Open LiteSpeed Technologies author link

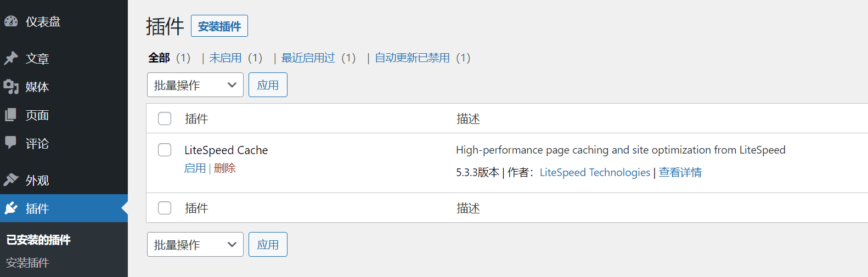[x=595, y=172]
